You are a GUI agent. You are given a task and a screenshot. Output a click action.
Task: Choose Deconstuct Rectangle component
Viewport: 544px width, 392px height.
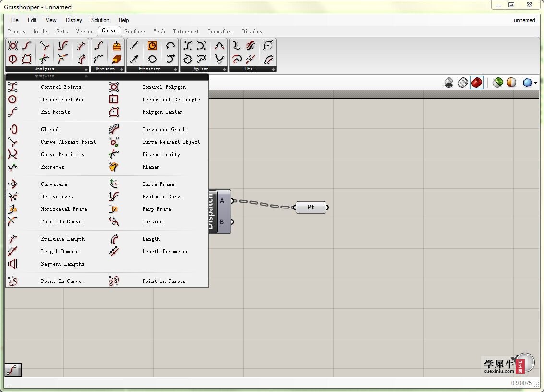(x=158, y=99)
